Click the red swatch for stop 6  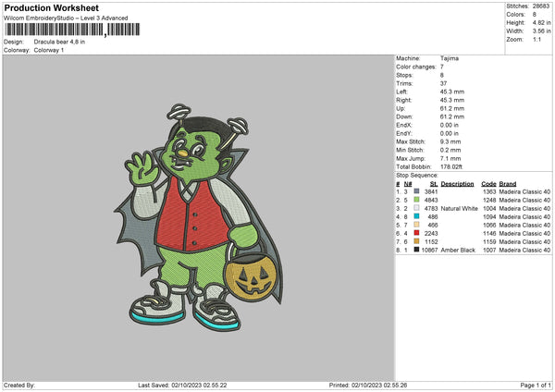click(415, 233)
